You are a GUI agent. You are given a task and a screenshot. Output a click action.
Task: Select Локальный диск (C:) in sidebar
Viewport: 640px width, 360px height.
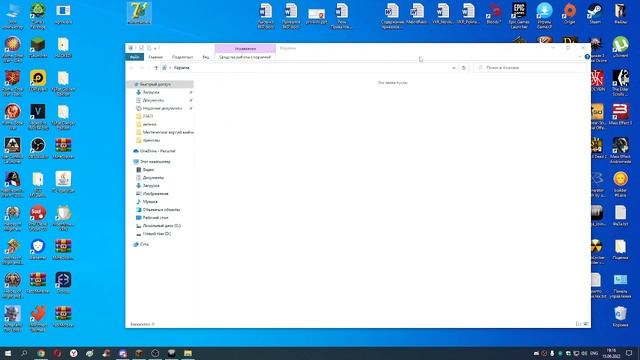coord(161,226)
